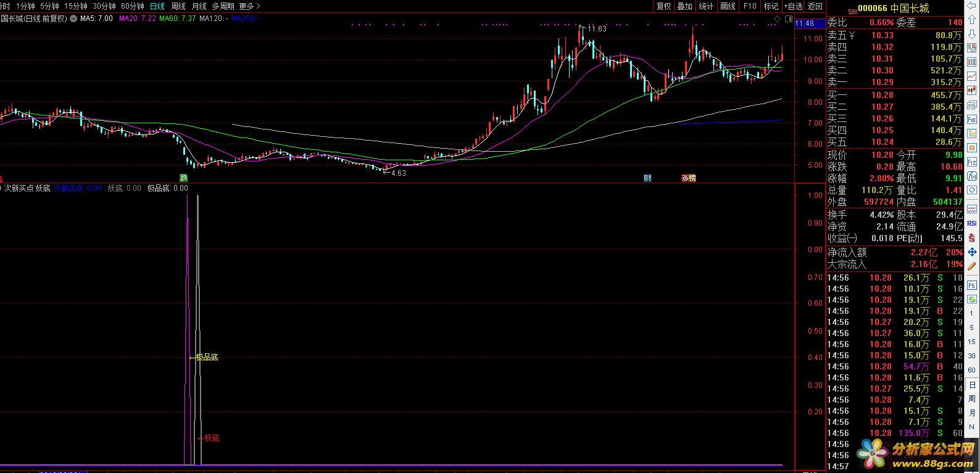
Task: Select the 月 monthly period in sidebar
Action: 971,413
